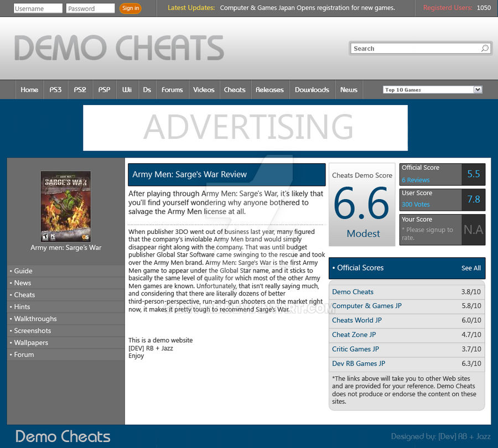Click the Official Score value 5.5
Image resolution: width=498 pixels, height=448 pixels.
click(474, 174)
